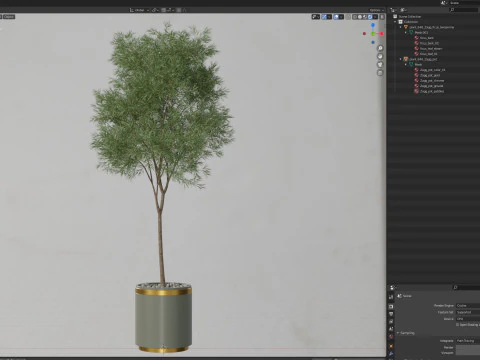Toggle X-ray mode

point(348,17)
